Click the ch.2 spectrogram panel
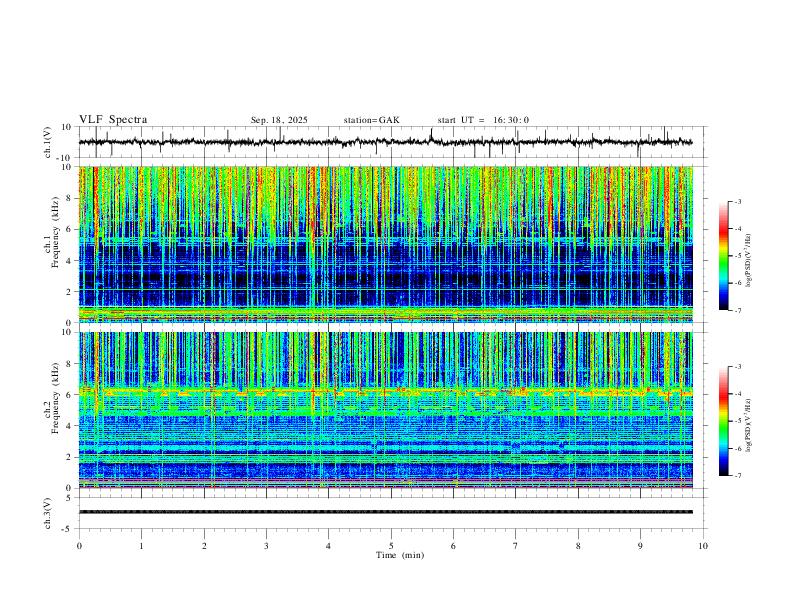The width and height of the screenshot is (792, 612). coord(385,410)
